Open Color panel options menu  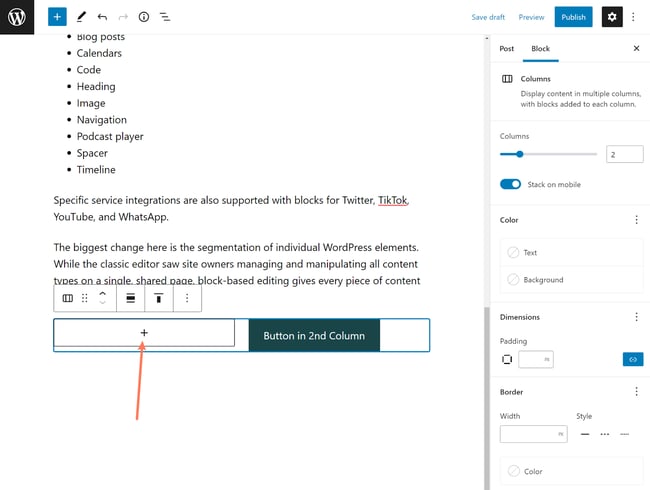point(636,220)
